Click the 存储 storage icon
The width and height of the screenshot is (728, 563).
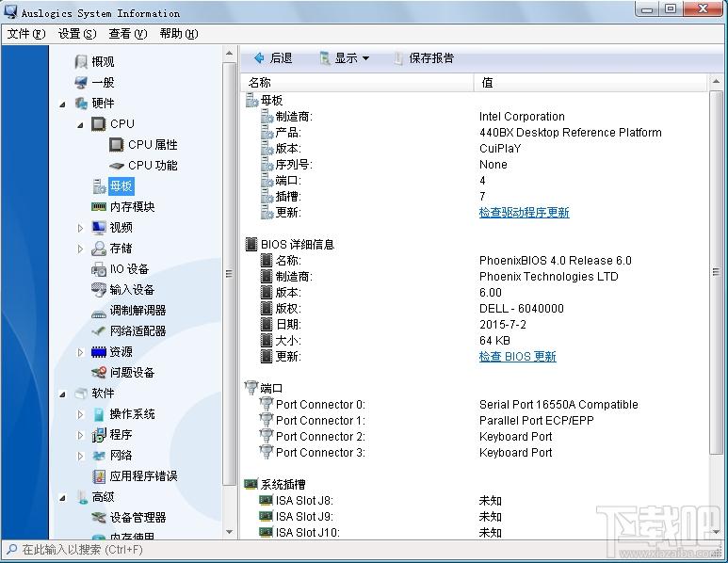point(99,249)
